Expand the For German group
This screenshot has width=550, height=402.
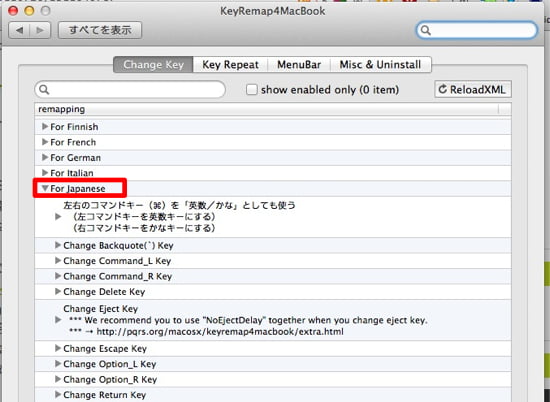click(x=45, y=157)
